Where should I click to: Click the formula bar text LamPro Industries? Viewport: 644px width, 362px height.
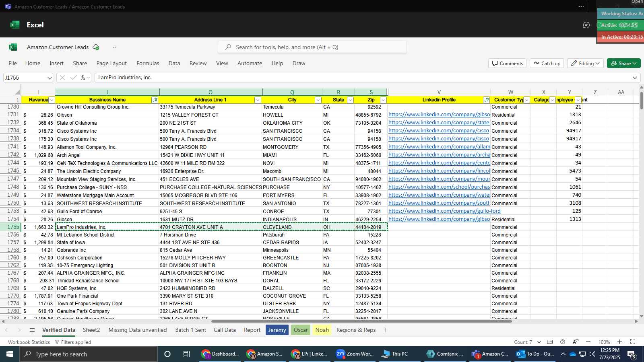point(125,78)
